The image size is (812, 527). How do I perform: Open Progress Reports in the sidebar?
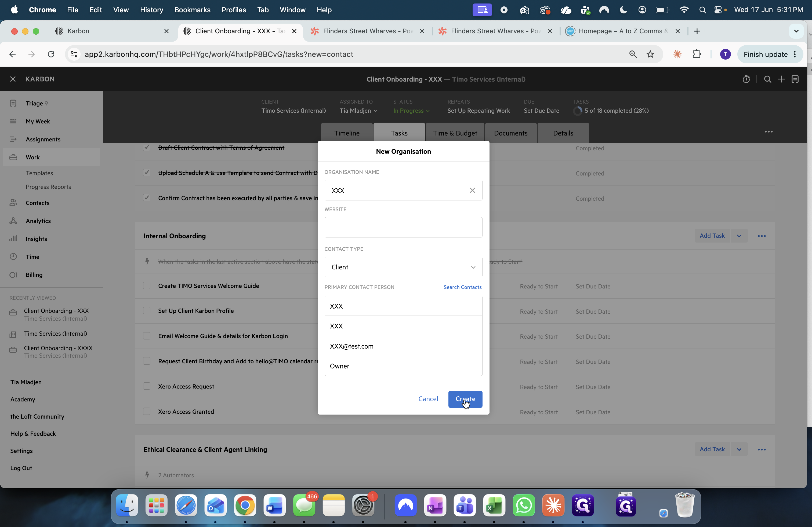48,187
